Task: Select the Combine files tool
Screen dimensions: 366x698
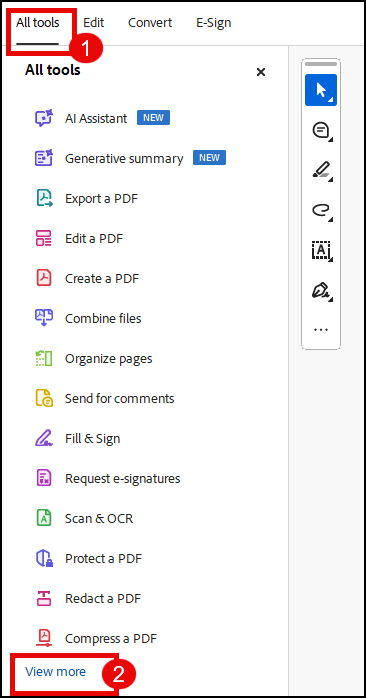Action: 103,318
